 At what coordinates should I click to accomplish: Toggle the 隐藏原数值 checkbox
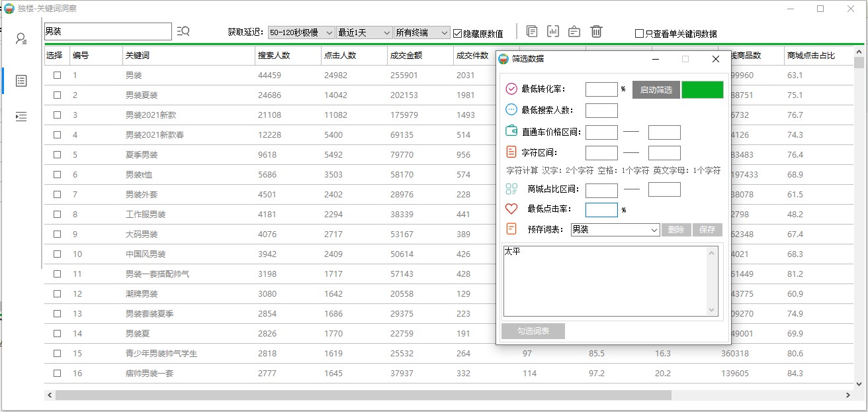(457, 33)
